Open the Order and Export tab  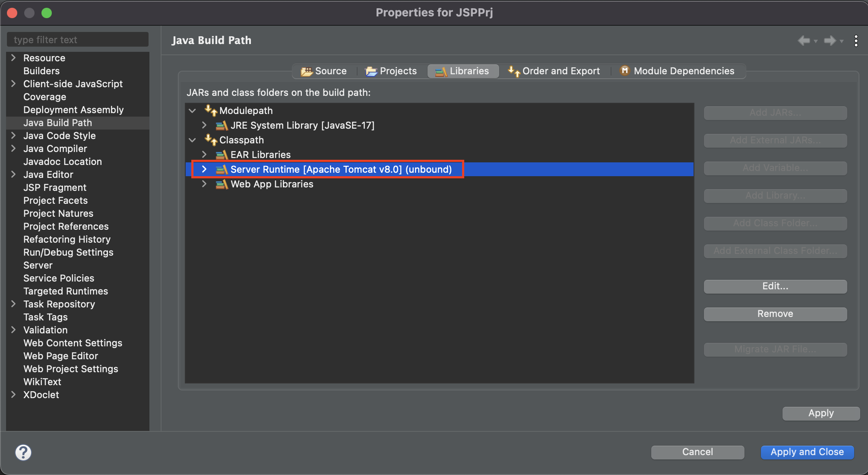(x=554, y=71)
